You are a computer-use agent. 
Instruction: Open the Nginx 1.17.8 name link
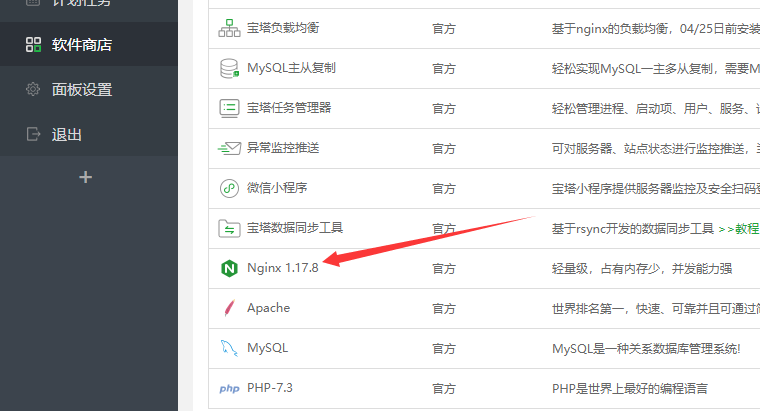coord(283,268)
